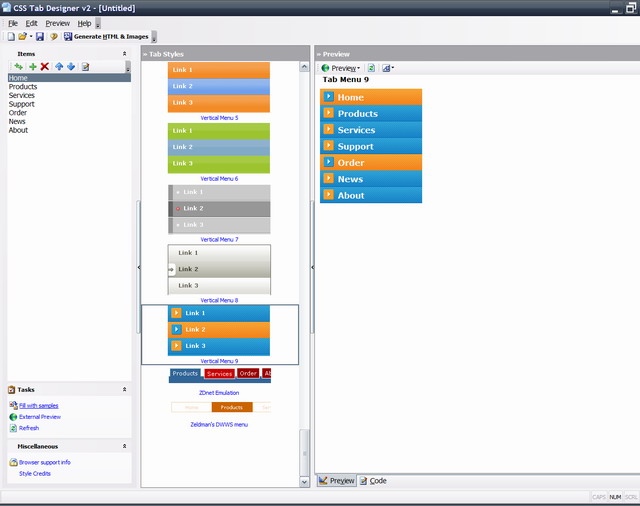Select Products in the Items list
Image resolution: width=640 pixels, height=506 pixels.
click(x=23, y=87)
